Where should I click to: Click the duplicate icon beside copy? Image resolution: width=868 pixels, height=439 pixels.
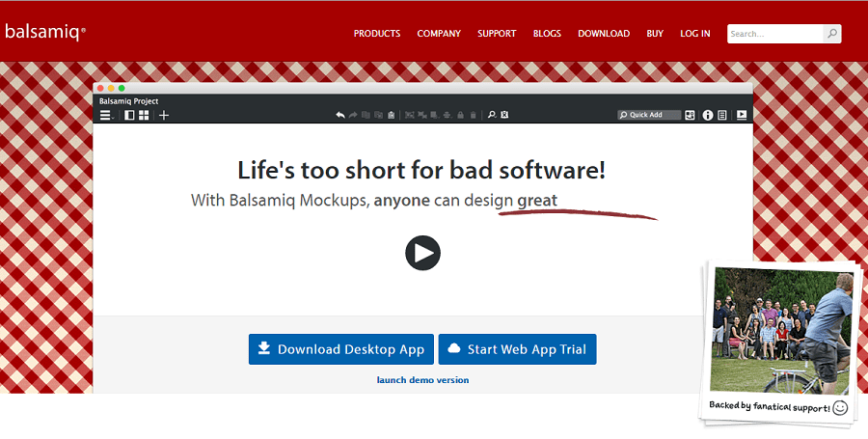tap(379, 115)
